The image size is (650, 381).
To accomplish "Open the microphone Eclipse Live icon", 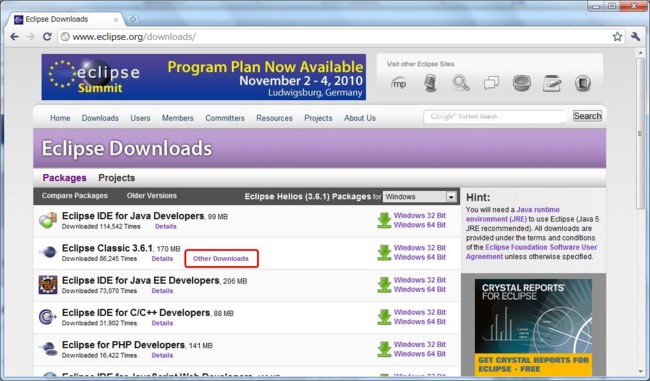I will 430,83.
